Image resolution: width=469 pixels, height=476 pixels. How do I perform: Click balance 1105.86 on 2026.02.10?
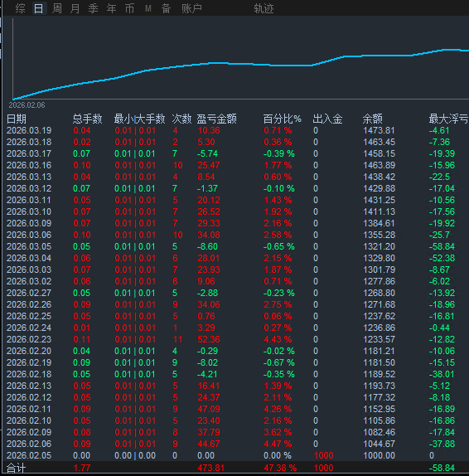tap(380, 420)
